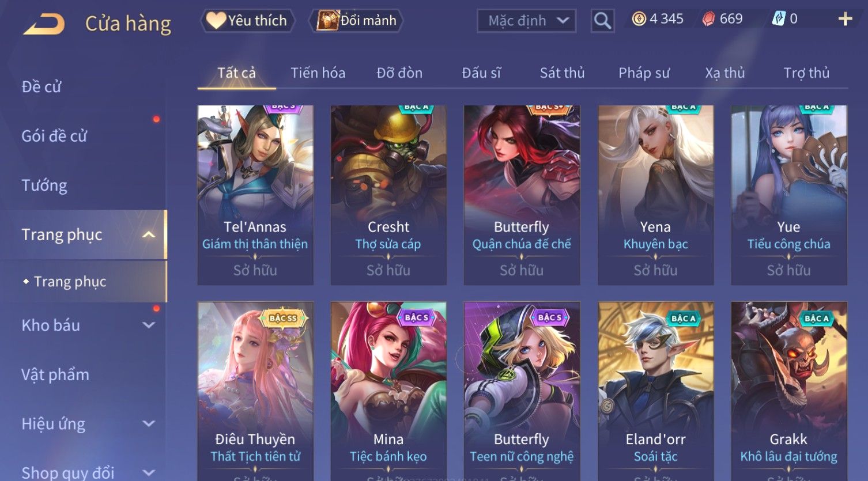The width and height of the screenshot is (868, 481).
Task: Open Yêu thích favorites with heart icon
Action: tap(247, 21)
